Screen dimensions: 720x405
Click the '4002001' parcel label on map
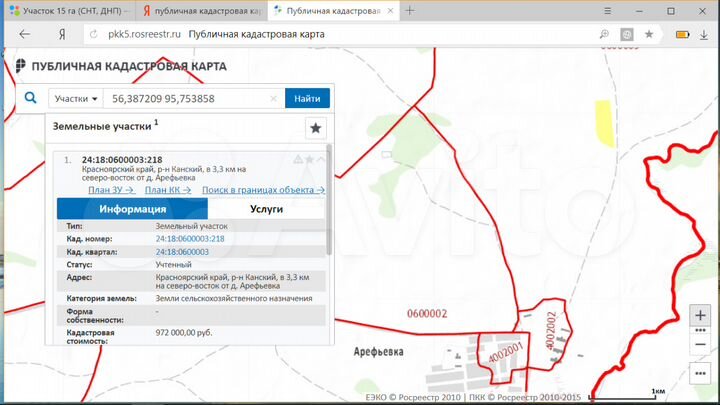click(x=506, y=353)
